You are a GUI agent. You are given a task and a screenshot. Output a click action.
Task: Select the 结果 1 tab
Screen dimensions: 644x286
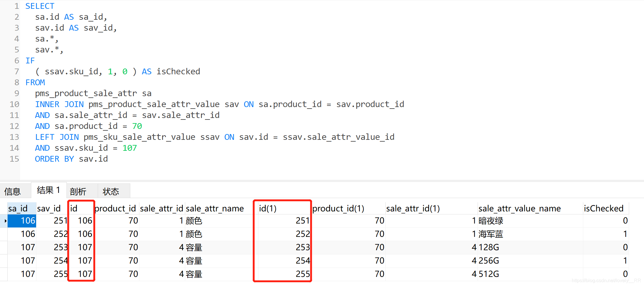point(49,190)
